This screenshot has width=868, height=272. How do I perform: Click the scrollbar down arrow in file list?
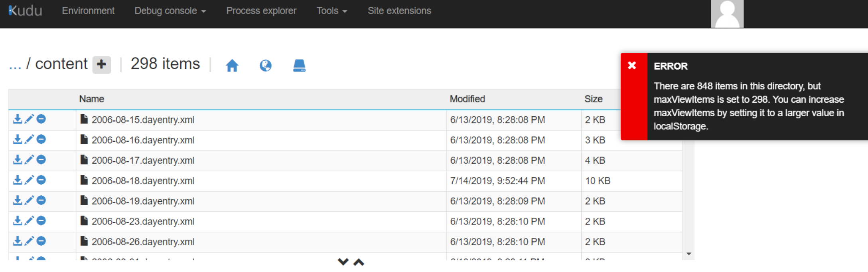(x=688, y=254)
